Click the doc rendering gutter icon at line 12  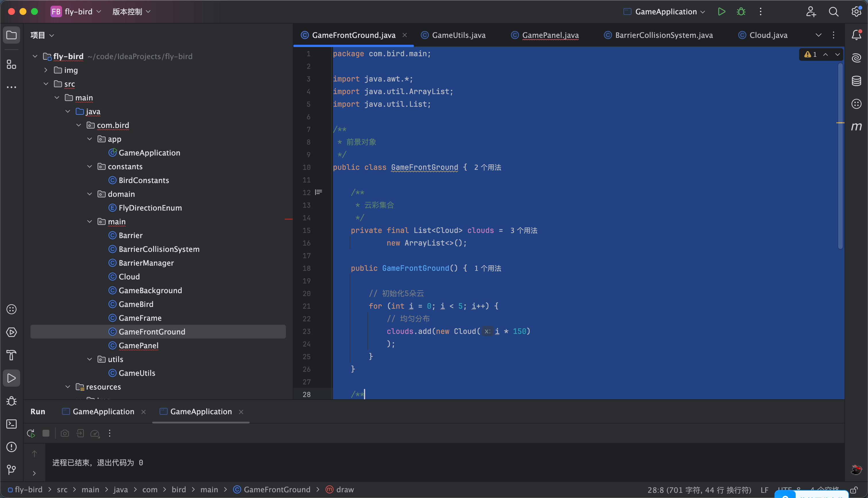[x=319, y=192]
